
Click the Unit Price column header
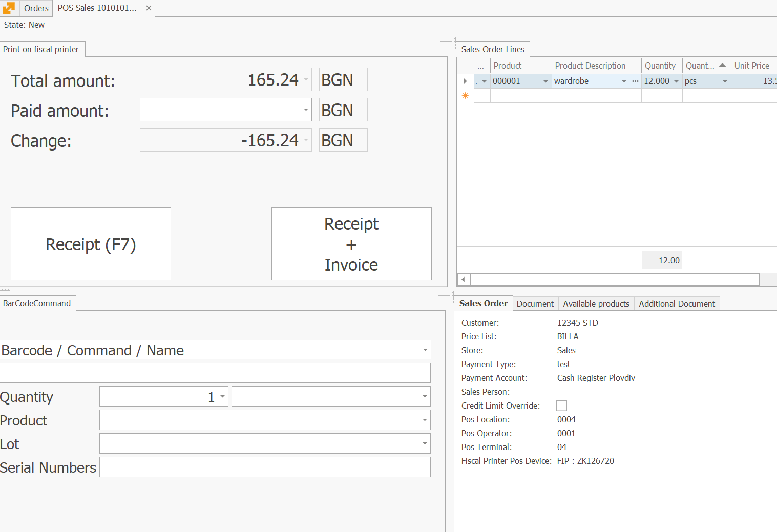coord(754,66)
